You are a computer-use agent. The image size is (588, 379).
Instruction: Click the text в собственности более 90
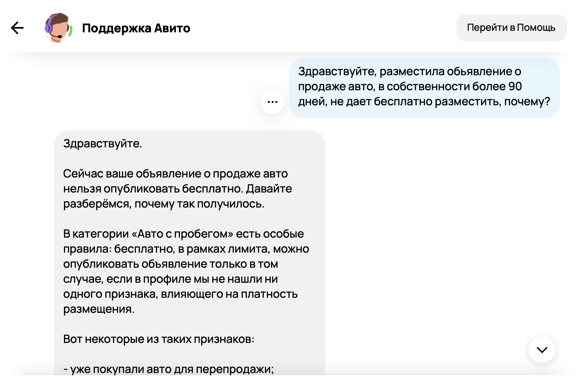coord(450,86)
